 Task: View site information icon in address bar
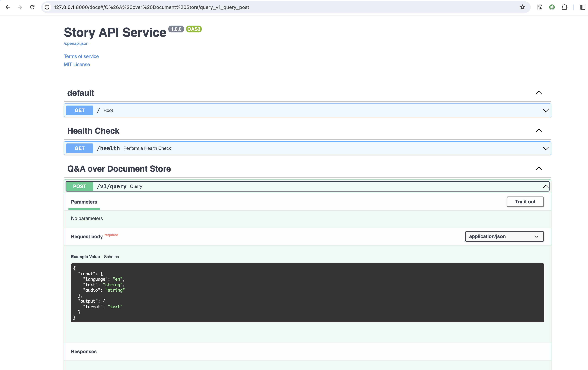(x=47, y=7)
